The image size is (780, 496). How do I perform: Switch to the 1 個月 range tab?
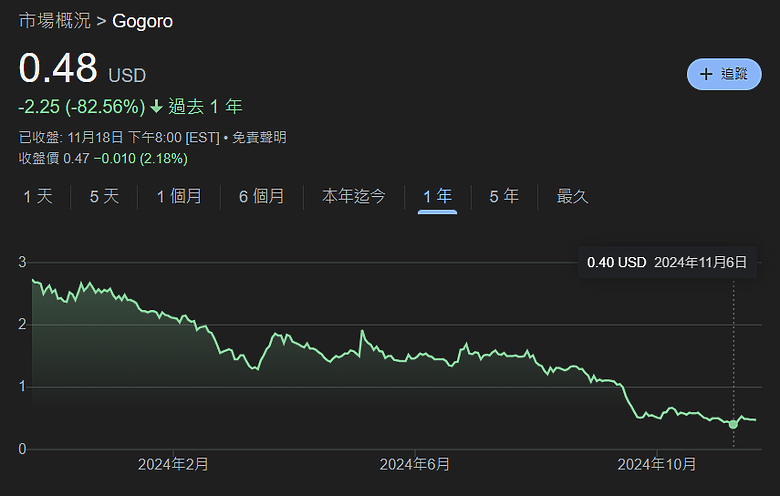(179, 197)
